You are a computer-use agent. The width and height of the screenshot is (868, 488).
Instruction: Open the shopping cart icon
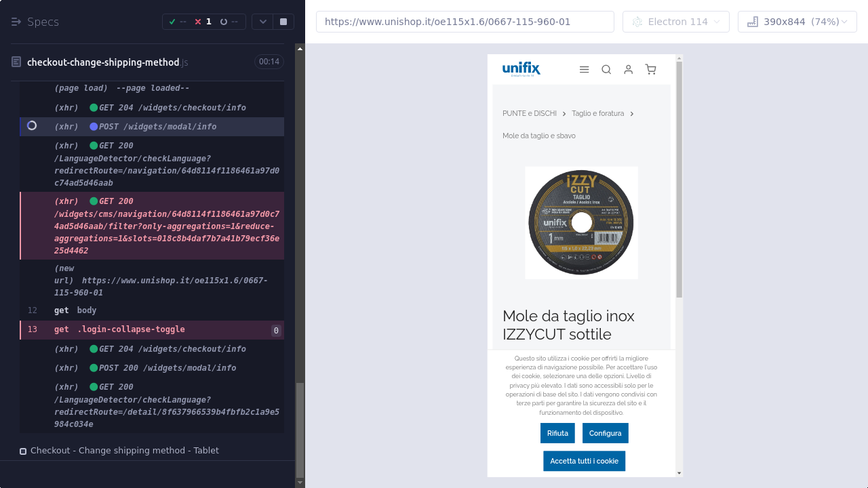[x=650, y=69]
